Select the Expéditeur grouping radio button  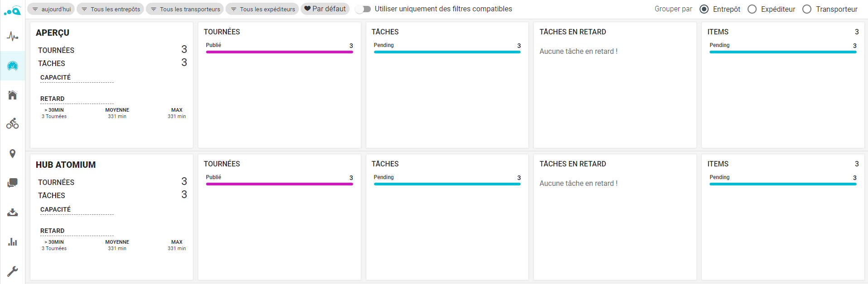click(752, 9)
